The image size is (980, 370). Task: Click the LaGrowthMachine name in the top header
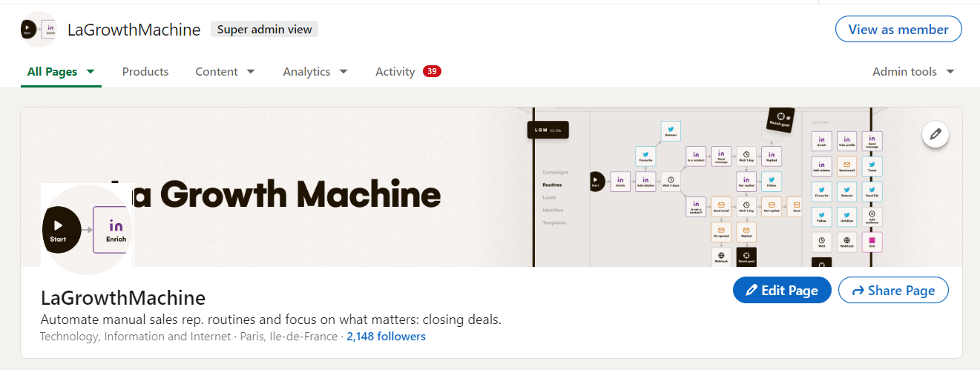point(134,30)
